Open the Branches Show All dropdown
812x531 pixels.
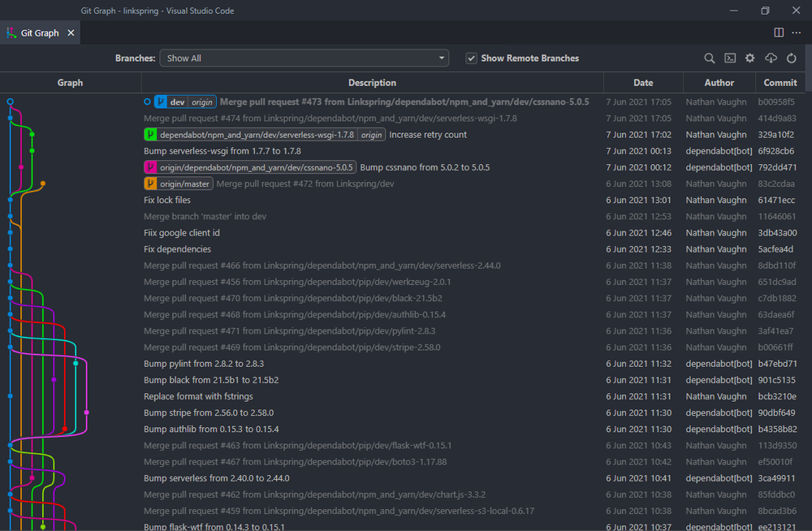[x=304, y=58]
